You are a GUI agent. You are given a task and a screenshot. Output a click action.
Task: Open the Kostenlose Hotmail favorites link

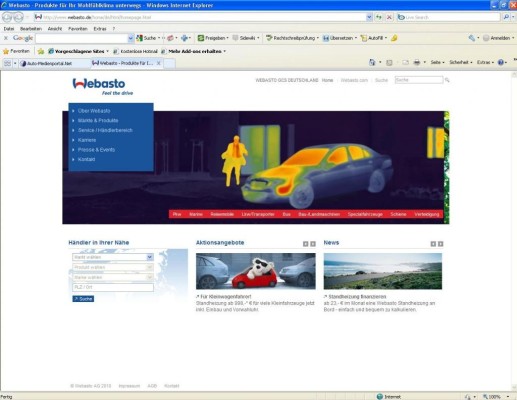135,51
